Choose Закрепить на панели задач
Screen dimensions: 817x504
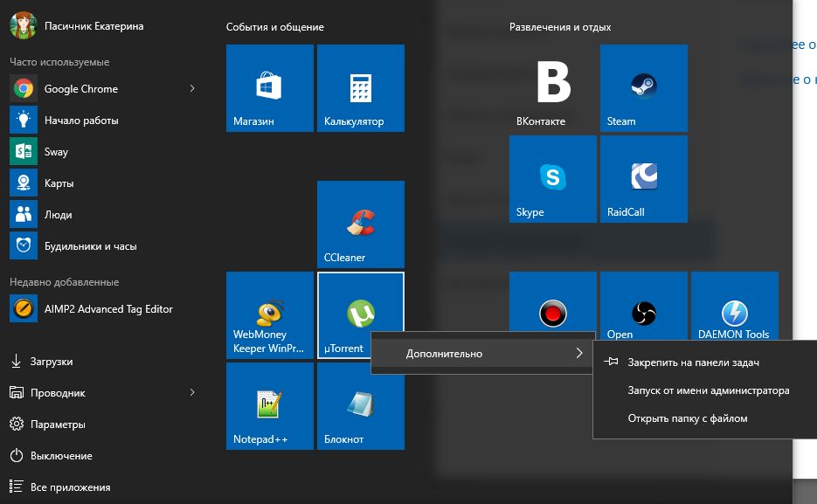(x=693, y=362)
